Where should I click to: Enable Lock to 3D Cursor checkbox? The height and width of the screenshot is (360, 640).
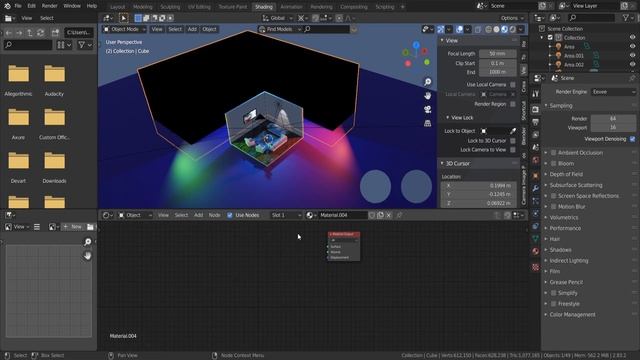[513, 140]
